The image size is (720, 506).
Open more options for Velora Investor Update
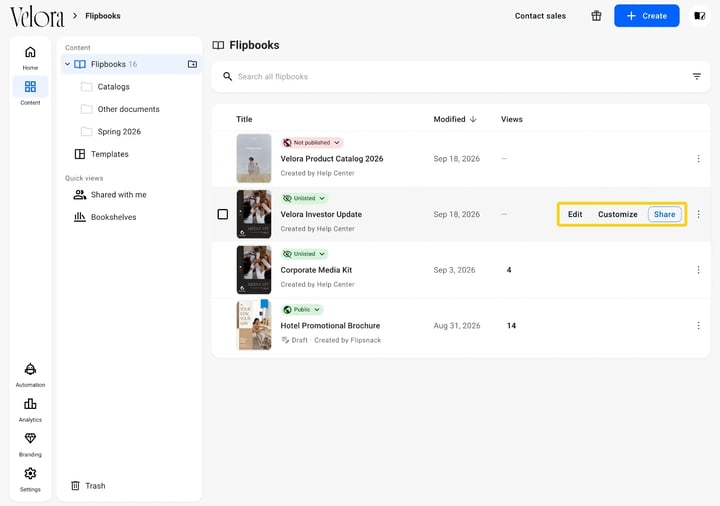pos(698,214)
